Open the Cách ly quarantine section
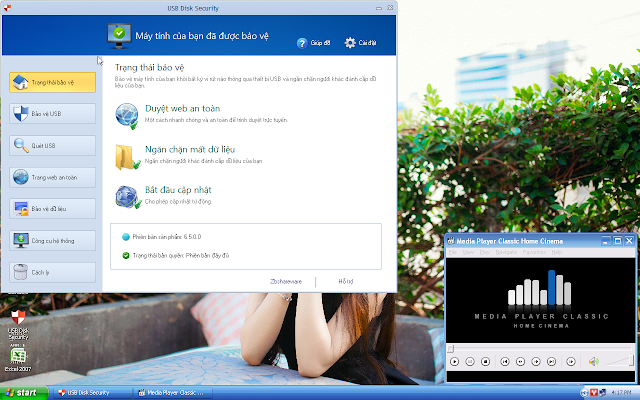The image size is (640, 400). tap(53, 272)
